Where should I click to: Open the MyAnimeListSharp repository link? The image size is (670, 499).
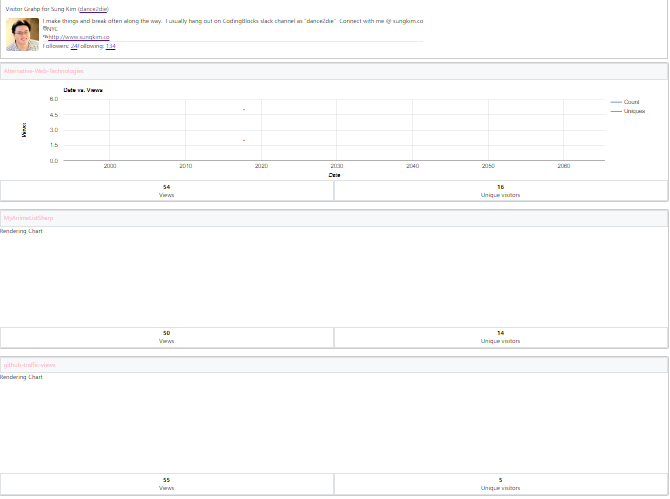coord(28,217)
